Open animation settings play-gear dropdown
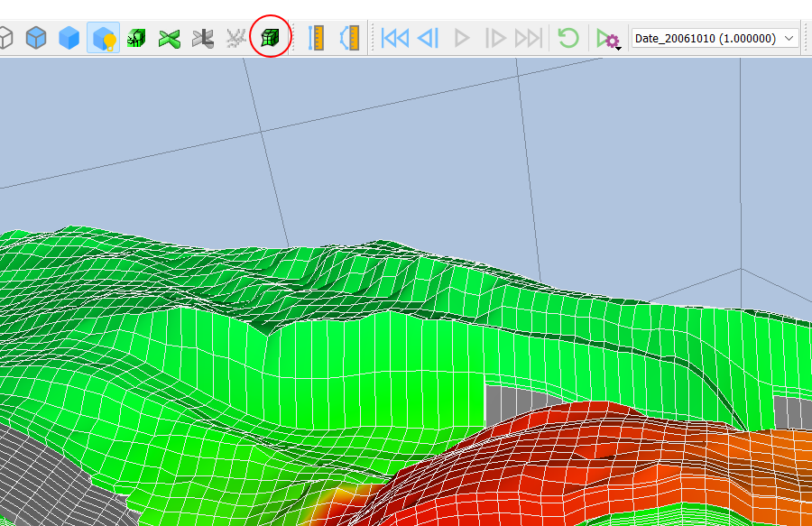Screen dimensions: 812x526 (608, 39)
